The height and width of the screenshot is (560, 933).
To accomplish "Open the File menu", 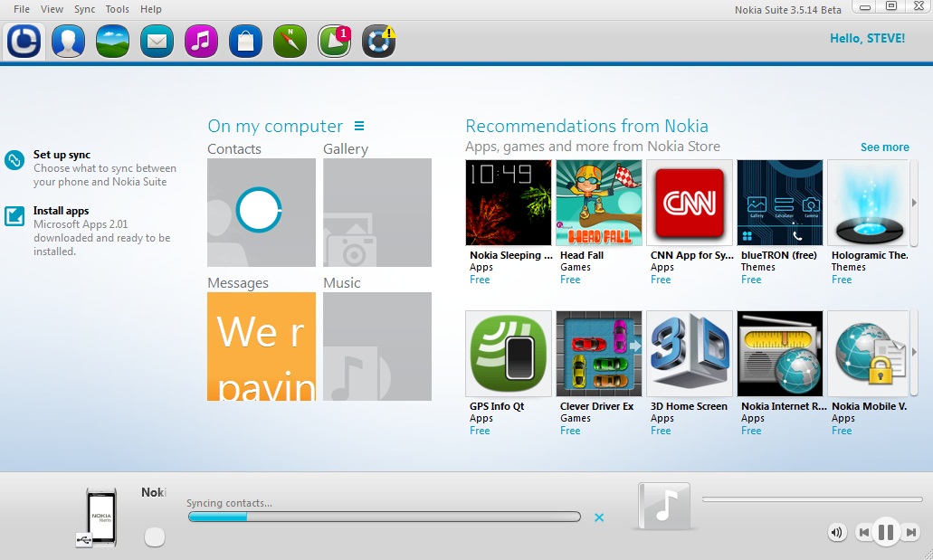I will click(22, 9).
